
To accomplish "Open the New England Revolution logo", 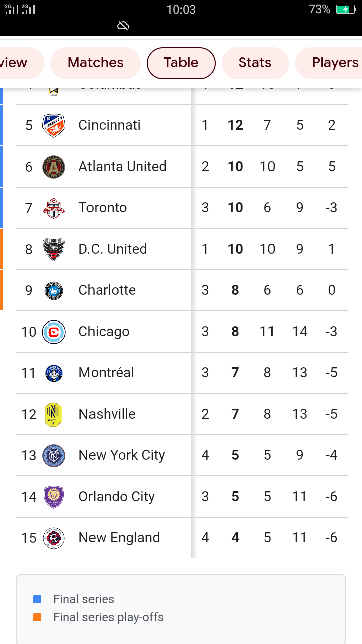I will pyautogui.click(x=54, y=538).
